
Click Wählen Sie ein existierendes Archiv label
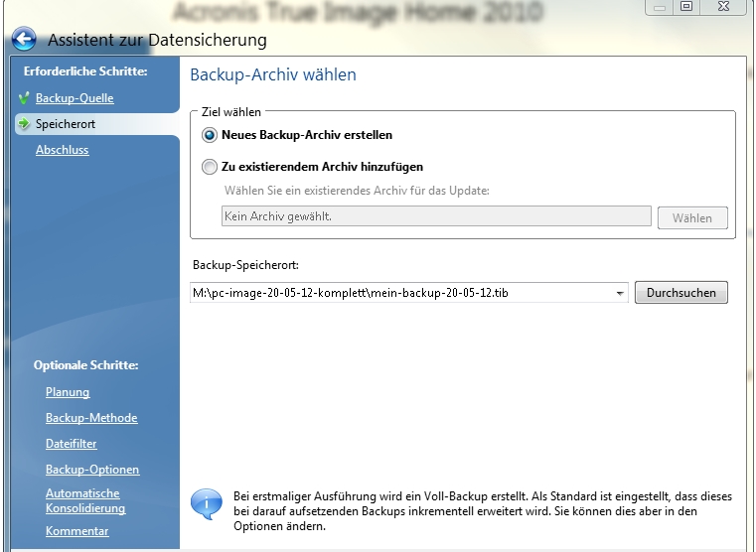[x=357, y=191]
